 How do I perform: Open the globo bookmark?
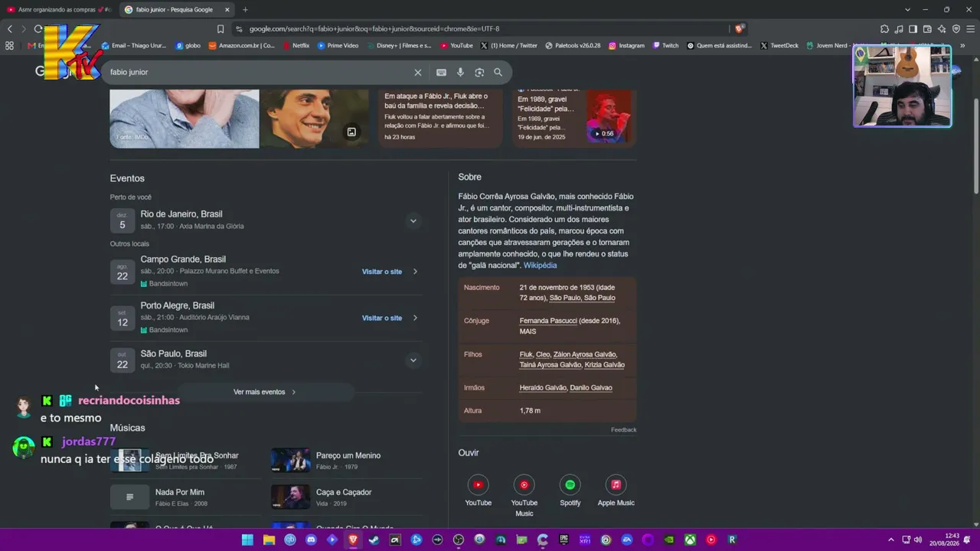pos(188,45)
